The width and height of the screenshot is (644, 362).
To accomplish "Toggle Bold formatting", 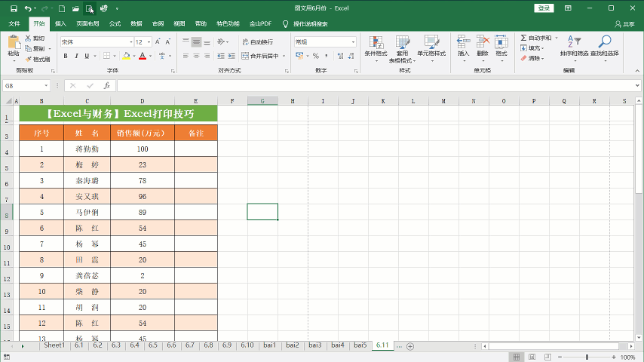I will tap(66, 56).
